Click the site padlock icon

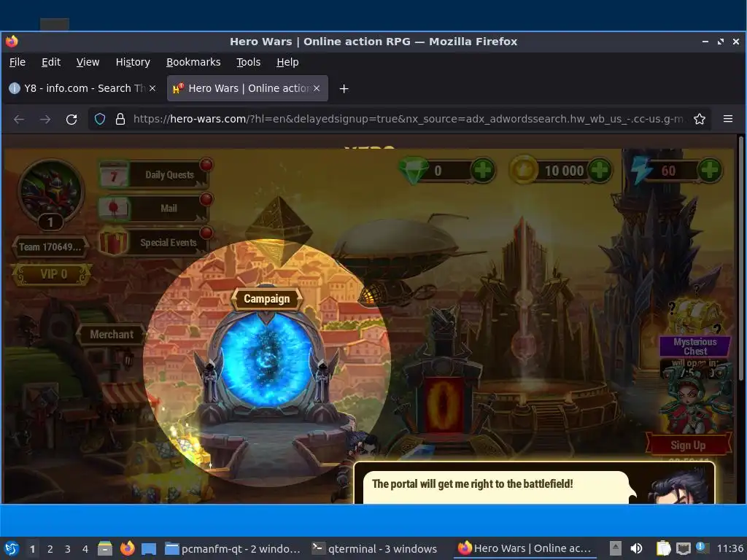coord(120,119)
